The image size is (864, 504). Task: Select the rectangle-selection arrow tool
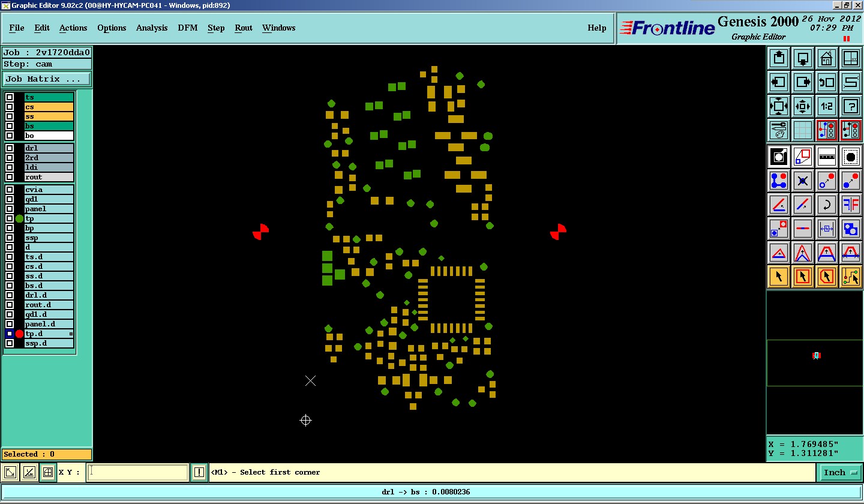803,277
